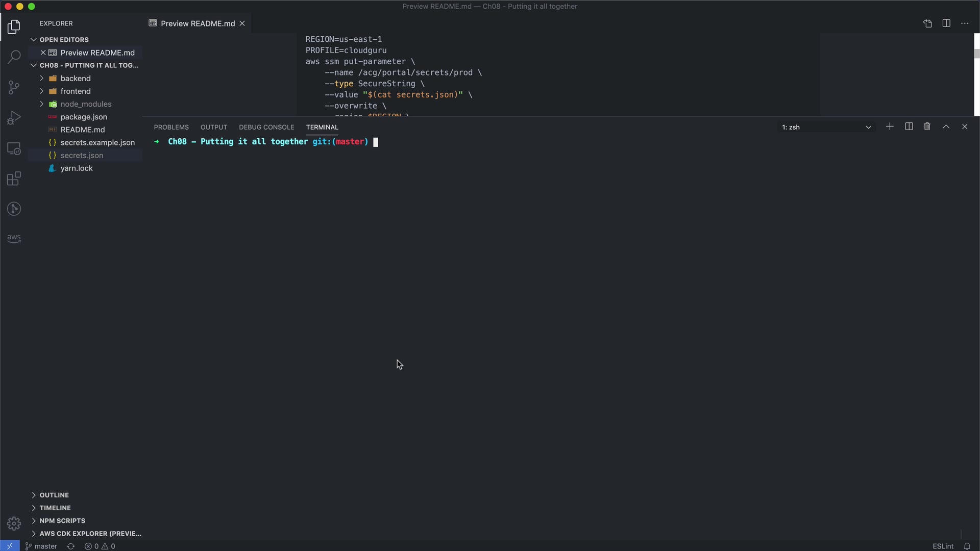Switch to the Debug Console tab
980x551 pixels.
click(266, 127)
